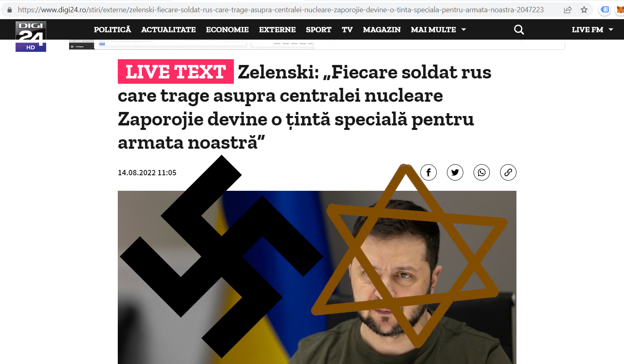The width and height of the screenshot is (624, 364).
Task: Expand the MAI MULTE dropdown arrow
Action: click(x=464, y=29)
